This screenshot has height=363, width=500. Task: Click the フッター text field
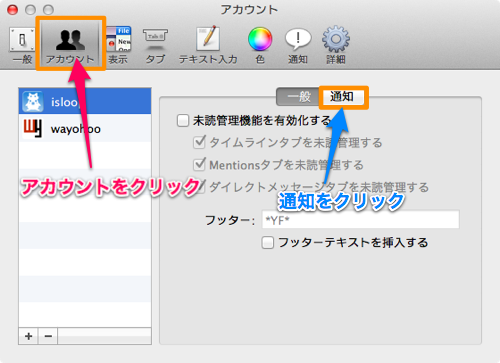361,220
